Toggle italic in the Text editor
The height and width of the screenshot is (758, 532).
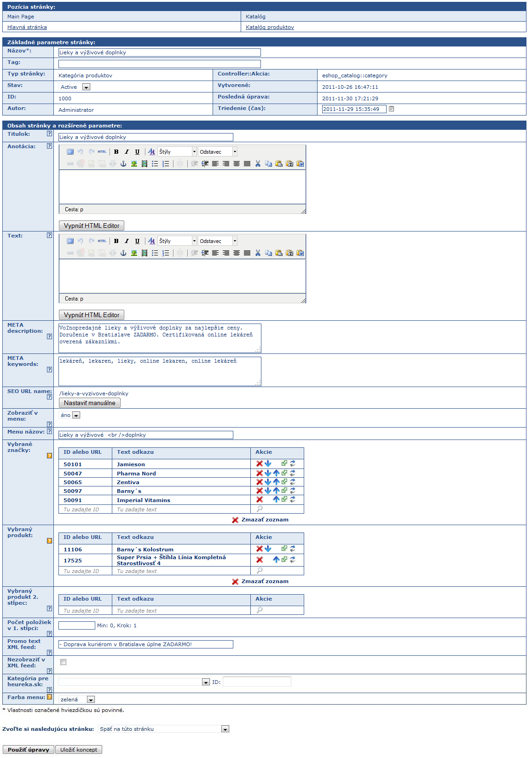click(127, 241)
